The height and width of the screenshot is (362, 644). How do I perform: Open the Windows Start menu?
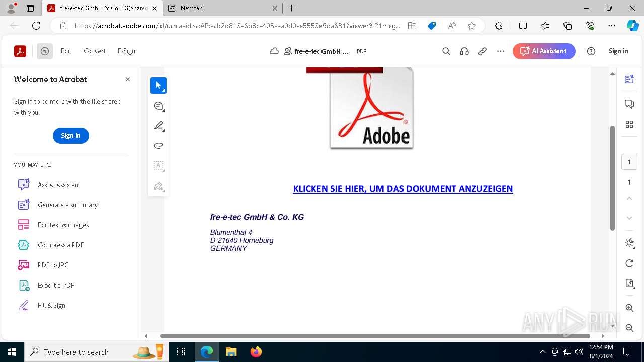(12, 352)
